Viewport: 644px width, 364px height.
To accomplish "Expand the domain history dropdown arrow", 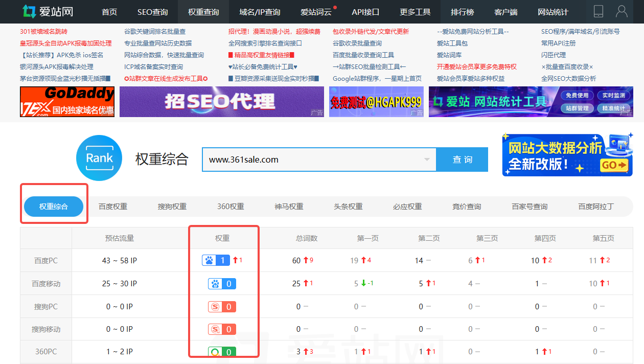I will tap(427, 160).
